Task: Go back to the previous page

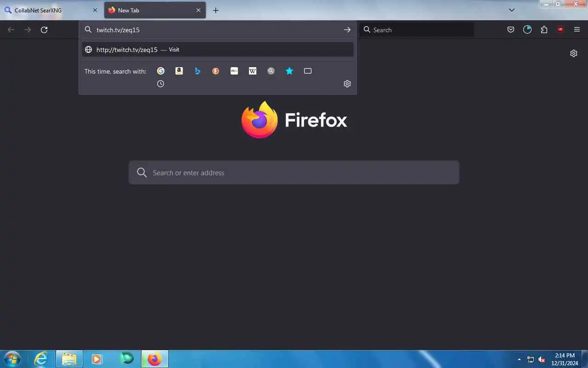Action: (x=11, y=30)
